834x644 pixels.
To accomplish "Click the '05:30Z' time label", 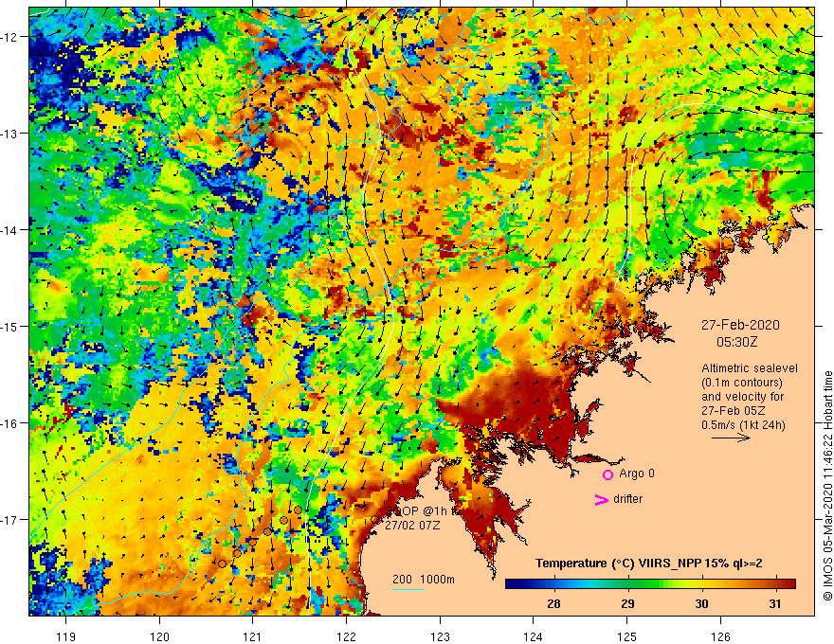I will [x=736, y=342].
